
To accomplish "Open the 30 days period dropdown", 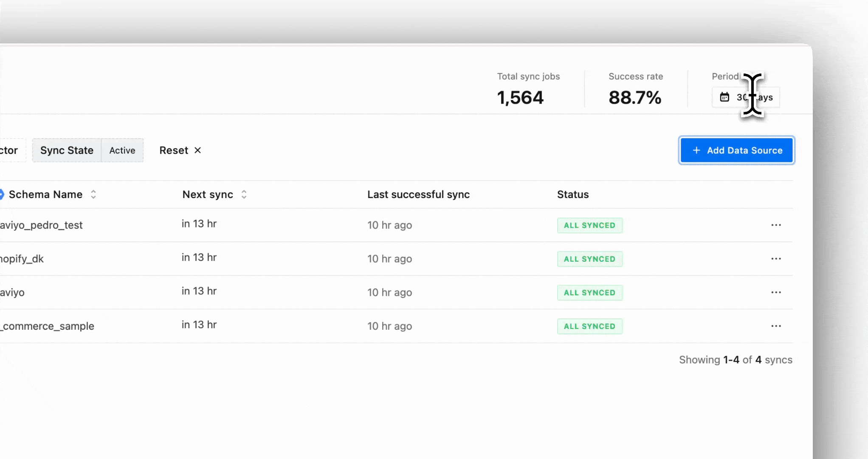I will pos(746,97).
